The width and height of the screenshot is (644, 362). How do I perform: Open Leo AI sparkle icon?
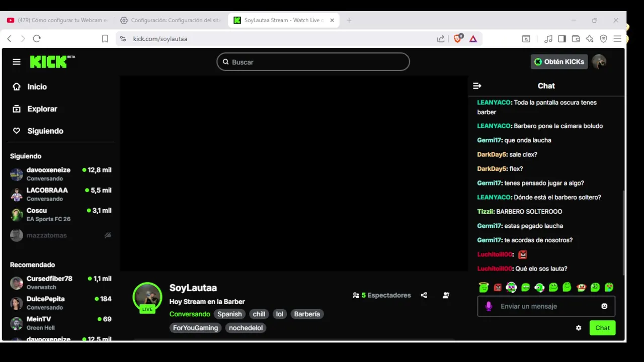coord(590,39)
